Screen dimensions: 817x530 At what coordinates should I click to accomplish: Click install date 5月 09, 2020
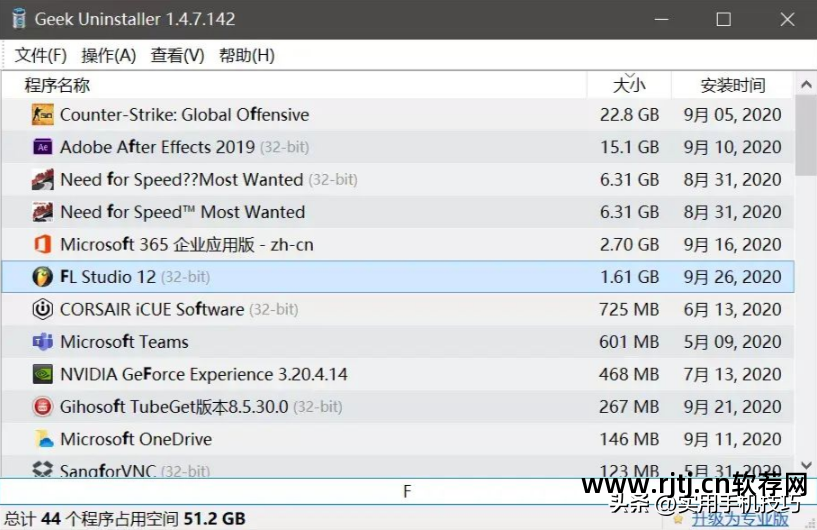coord(733,342)
